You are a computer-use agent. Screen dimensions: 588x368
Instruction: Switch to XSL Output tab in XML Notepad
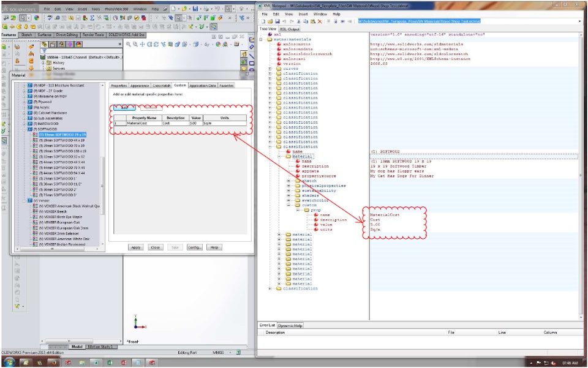290,29
